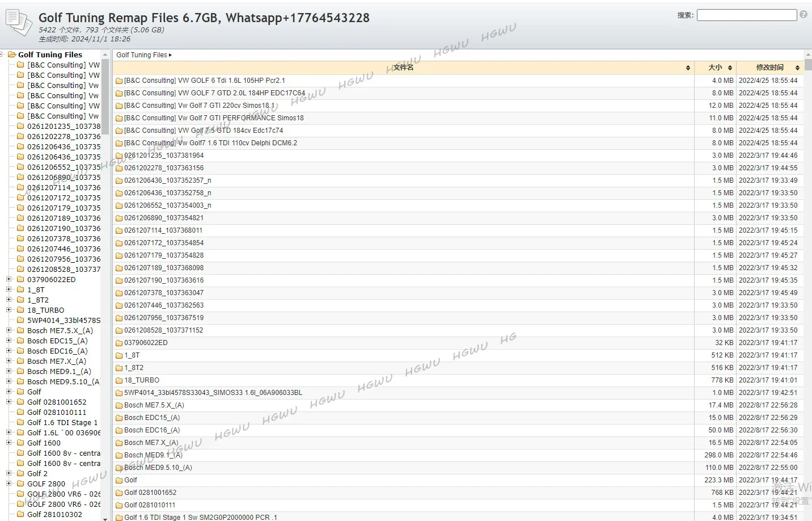This screenshot has width=812, height=521.
Task: Click the 生成时间: 2024/11/1 18:26 text
Action: [x=84, y=39]
